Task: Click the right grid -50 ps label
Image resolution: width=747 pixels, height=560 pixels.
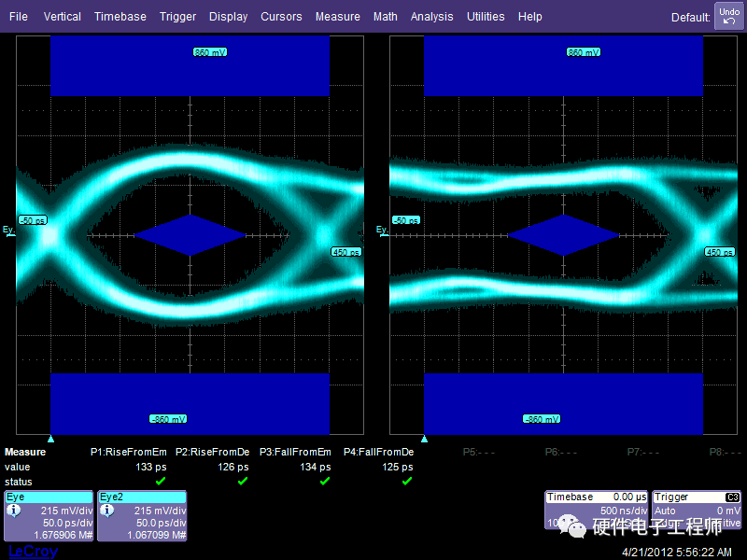Action: [x=406, y=220]
